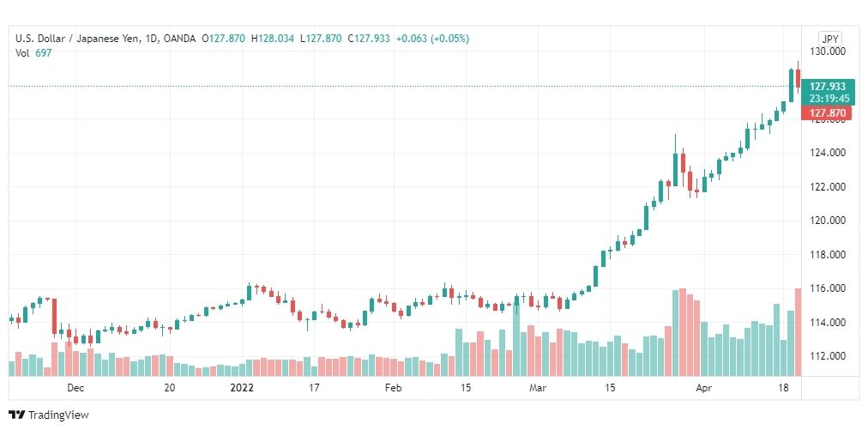Click the Apr time axis label
868x430 pixels.
pos(703,388)
